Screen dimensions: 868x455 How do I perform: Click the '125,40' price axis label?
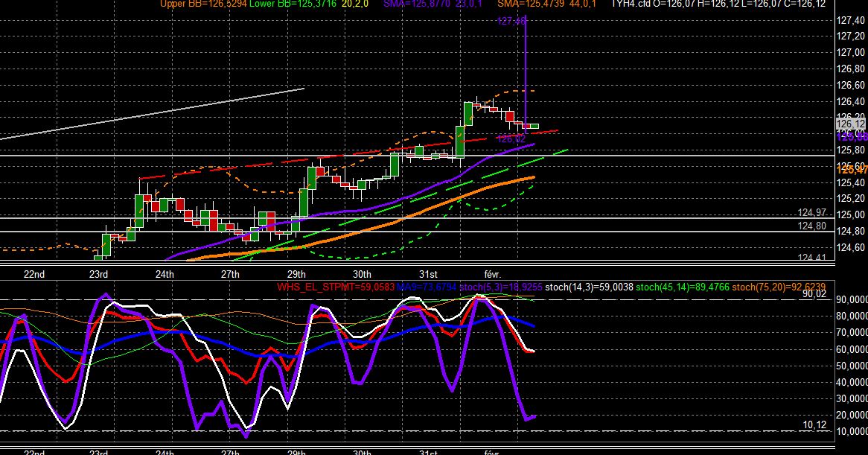[x=850, y=182]
